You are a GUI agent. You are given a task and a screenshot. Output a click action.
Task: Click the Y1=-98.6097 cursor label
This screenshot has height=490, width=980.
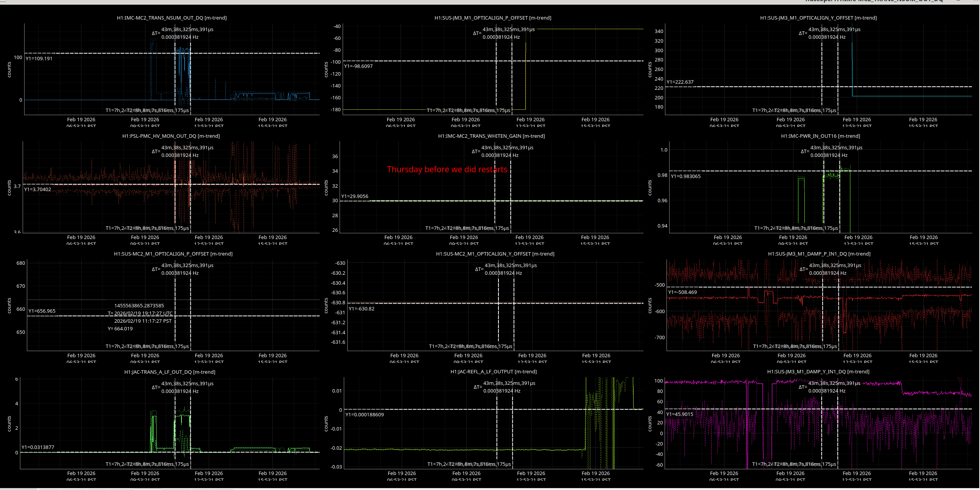[x=358, y=66]
